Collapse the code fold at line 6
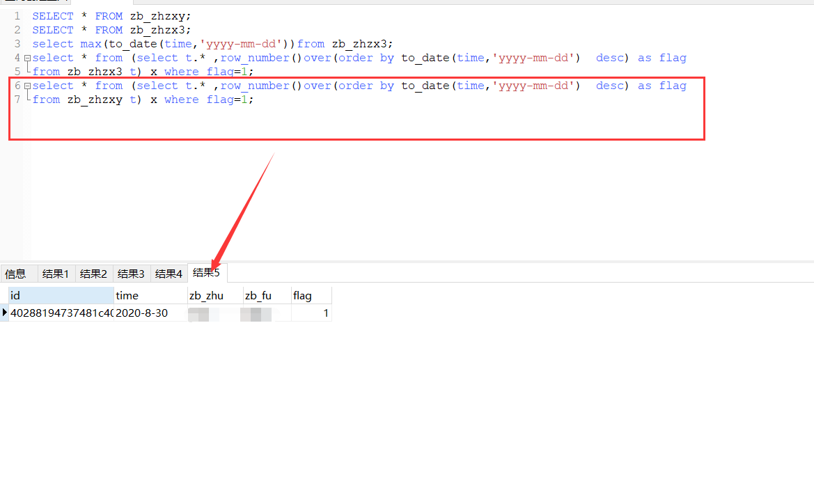This screenshot has width=814, height=504. click(28, 86)
